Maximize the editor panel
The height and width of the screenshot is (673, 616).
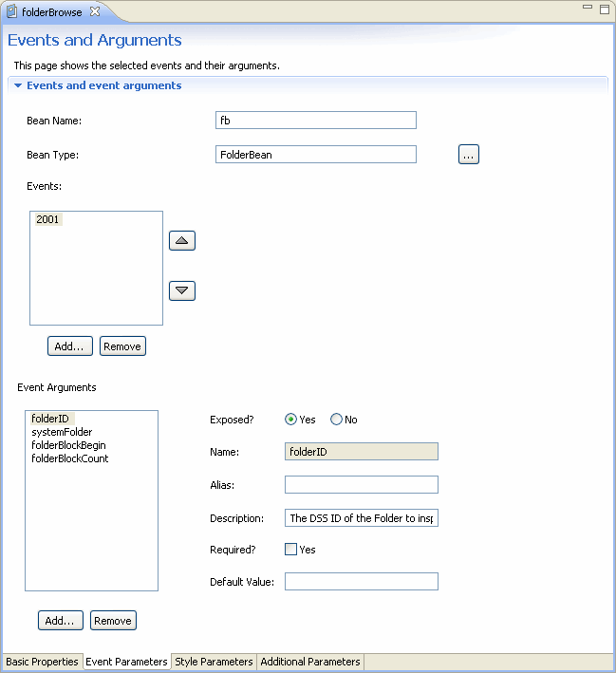click(605, 9)
